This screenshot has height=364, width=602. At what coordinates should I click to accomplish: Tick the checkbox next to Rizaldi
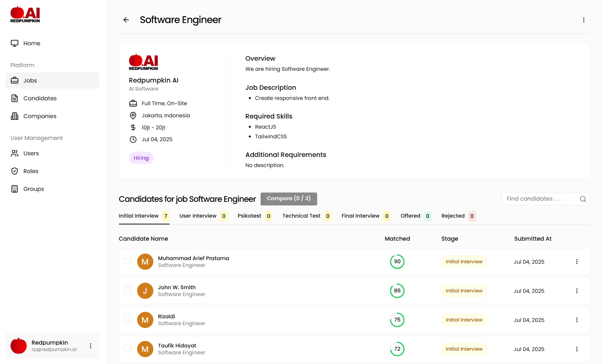click(127, 320)
